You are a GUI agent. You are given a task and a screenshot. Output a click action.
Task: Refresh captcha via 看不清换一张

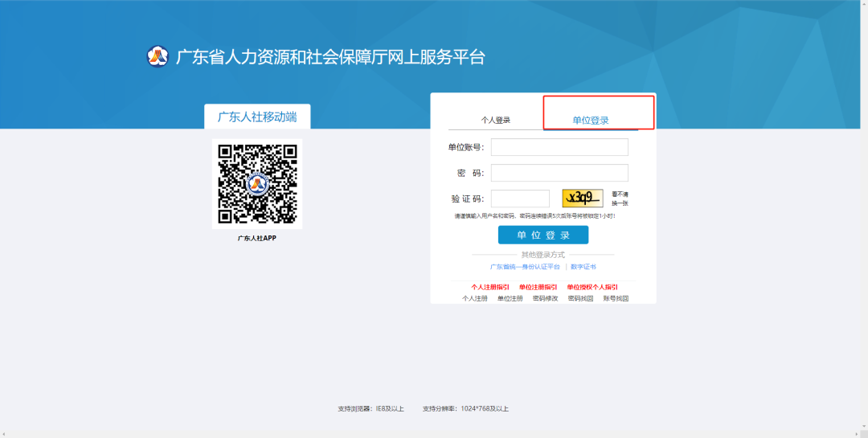pos(620,199)
